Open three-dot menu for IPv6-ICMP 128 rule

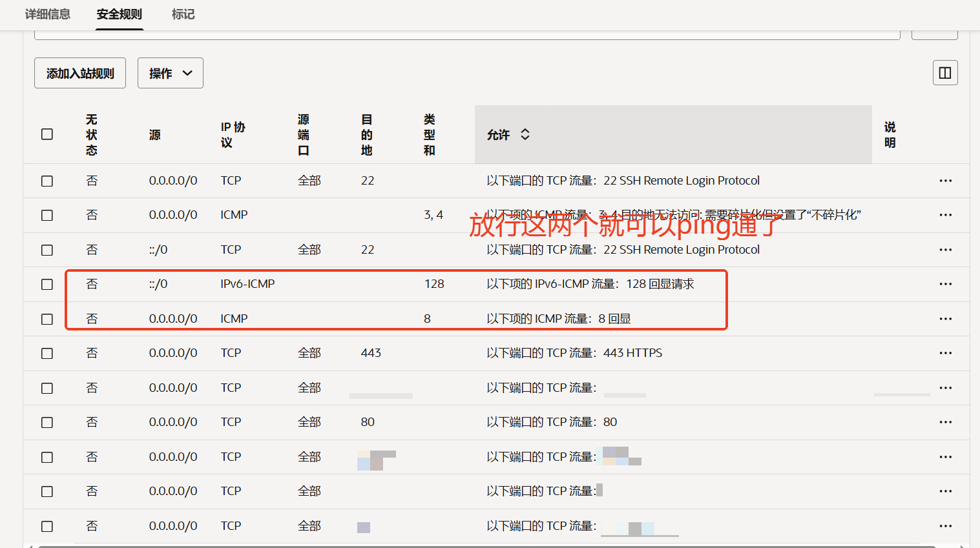945,284
